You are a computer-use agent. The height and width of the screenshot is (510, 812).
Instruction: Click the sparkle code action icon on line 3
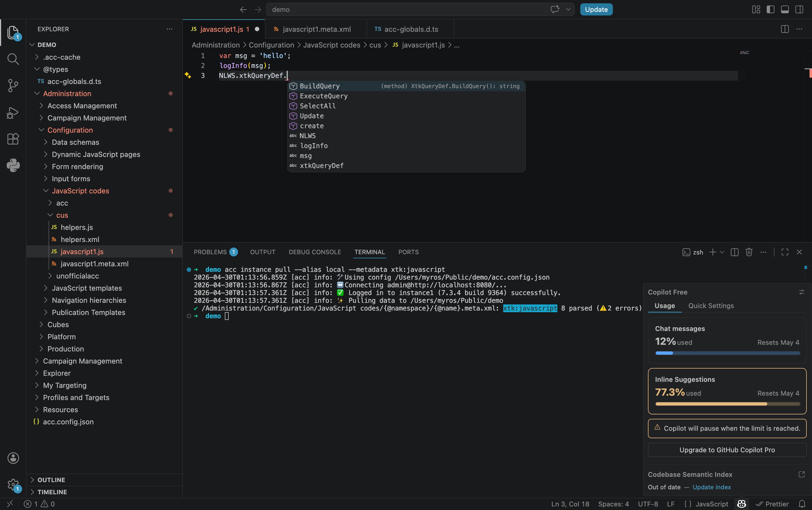(188, 75)
